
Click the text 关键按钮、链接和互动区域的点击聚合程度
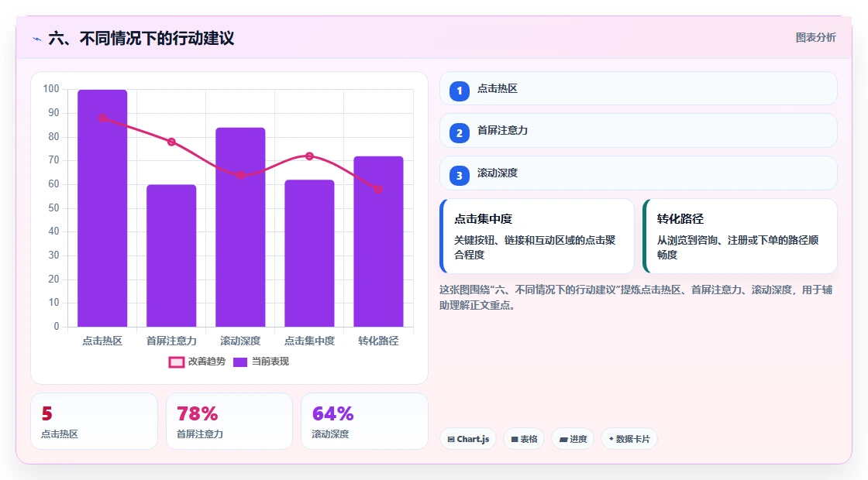click(535, 248)
